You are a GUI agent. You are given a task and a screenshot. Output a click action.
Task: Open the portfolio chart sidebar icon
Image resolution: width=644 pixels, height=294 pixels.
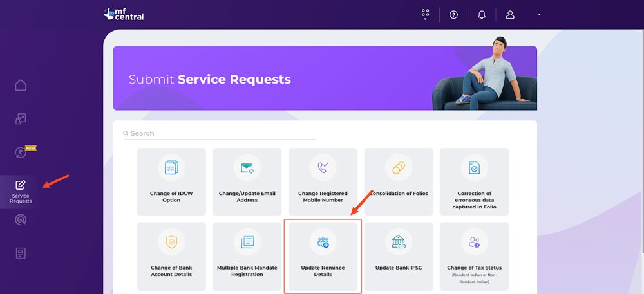(x=21, y=119)
